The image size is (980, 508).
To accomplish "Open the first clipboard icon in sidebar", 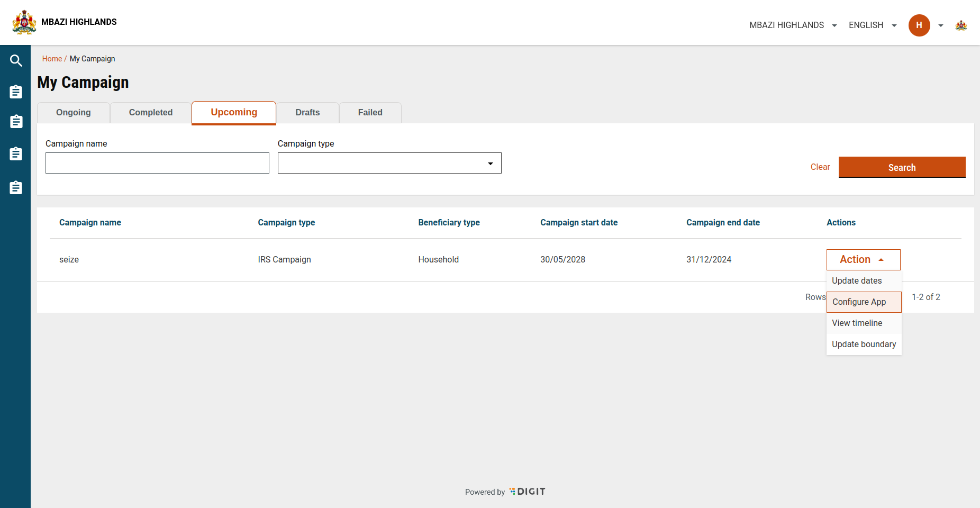I will [16, 92].
